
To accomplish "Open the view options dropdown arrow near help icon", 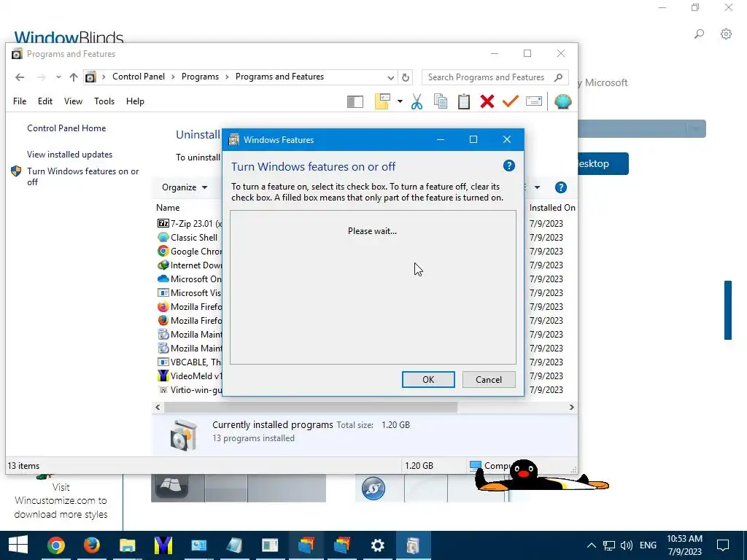I will coord(537,187).
